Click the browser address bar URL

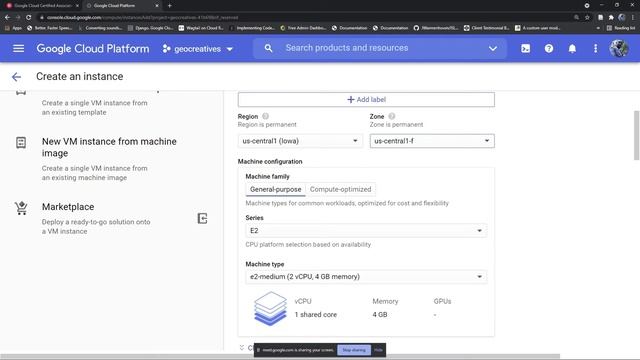coord(142,18)
